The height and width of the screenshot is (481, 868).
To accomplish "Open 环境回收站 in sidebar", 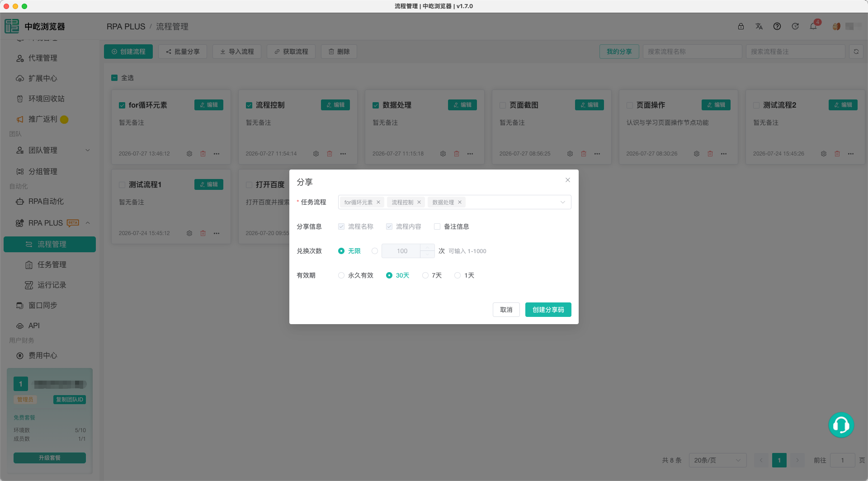I will pos(47,99).
